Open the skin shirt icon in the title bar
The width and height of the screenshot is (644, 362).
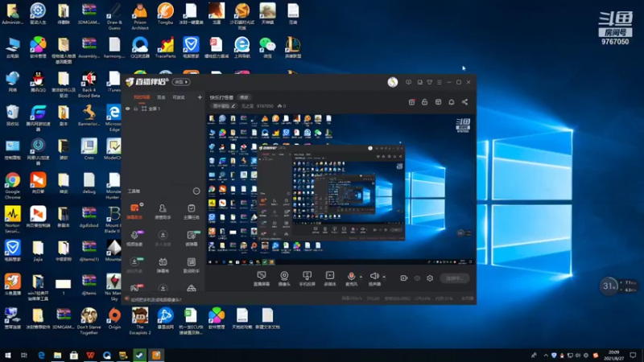tap(430, 82)
